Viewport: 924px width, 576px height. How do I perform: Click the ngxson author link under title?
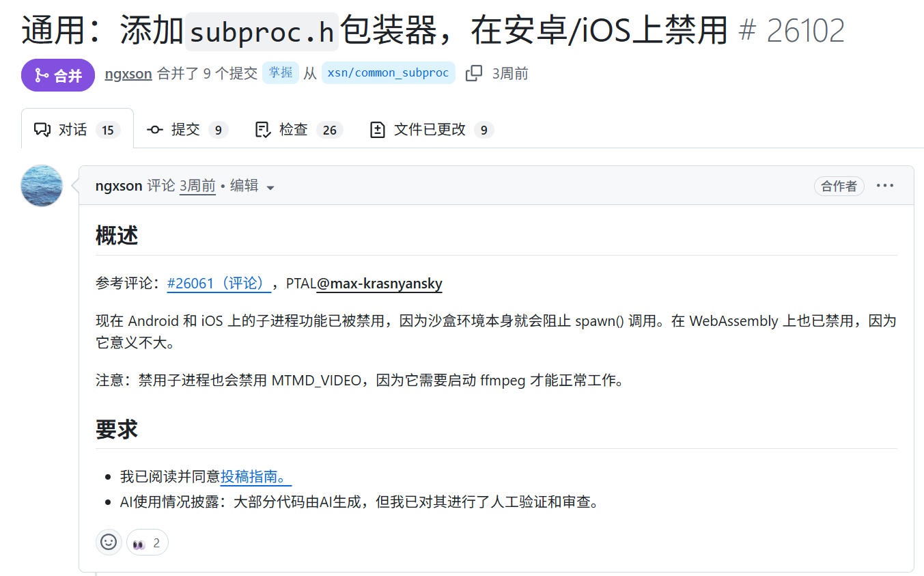[128, 74]
